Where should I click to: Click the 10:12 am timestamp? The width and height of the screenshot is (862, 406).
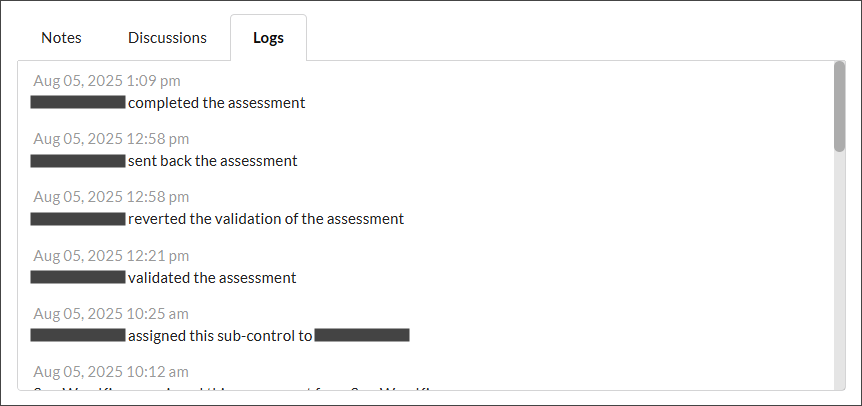tap(111, 372)
